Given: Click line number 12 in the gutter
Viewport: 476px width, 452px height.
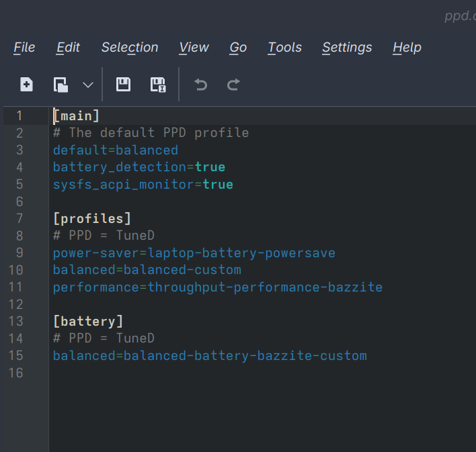Looking at the screenshot, I should click(x=15, y=304).
